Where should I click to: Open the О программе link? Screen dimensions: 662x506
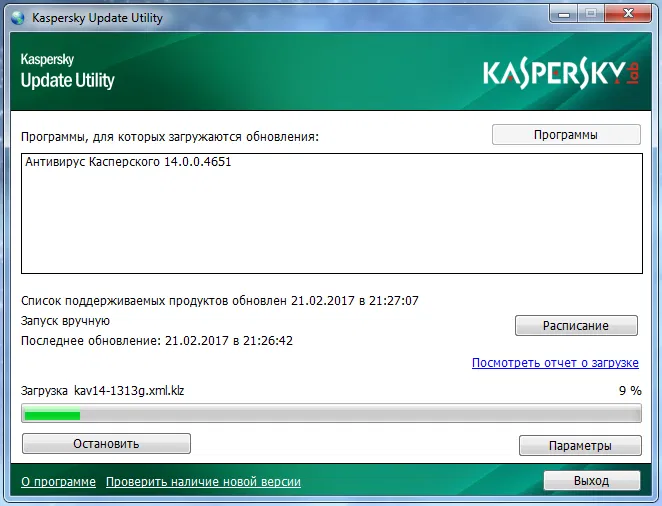pos(58,482)
